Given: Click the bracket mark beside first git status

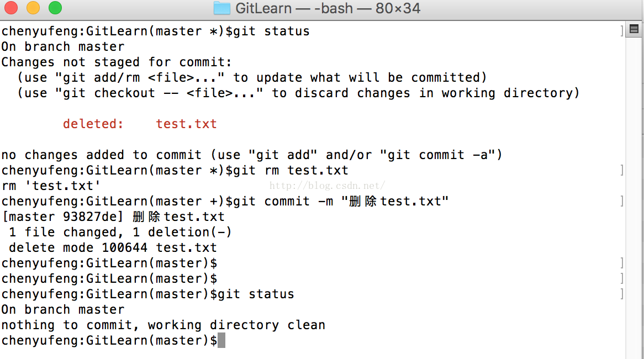Looking at the screenshot, I should click(x=622, y=31).
